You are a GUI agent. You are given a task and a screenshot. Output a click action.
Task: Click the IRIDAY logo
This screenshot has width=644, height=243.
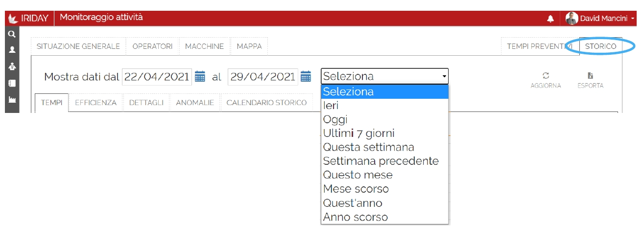[29, 19]
